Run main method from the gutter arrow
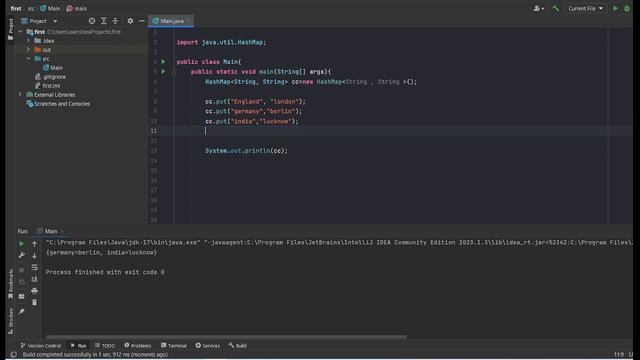The image size is (640, 360). tap(164, 71)
